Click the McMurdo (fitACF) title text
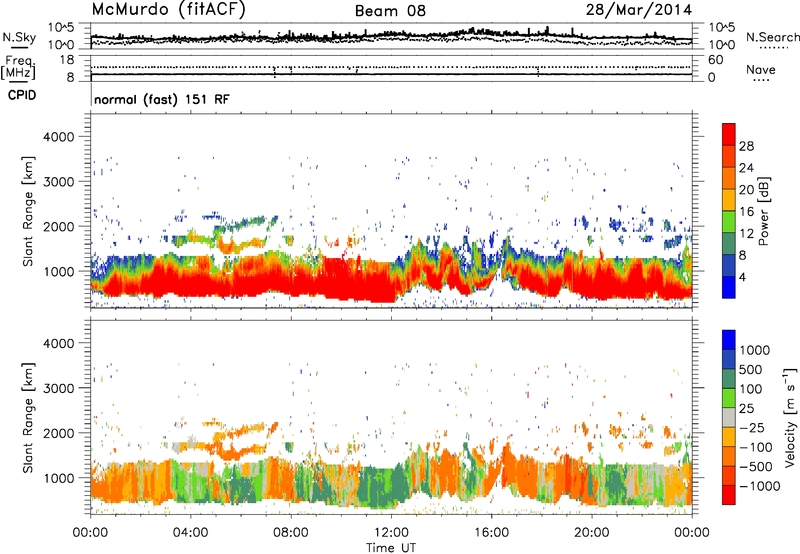The height and width of the screenshot is (554, 800). (x=168, y=10)
